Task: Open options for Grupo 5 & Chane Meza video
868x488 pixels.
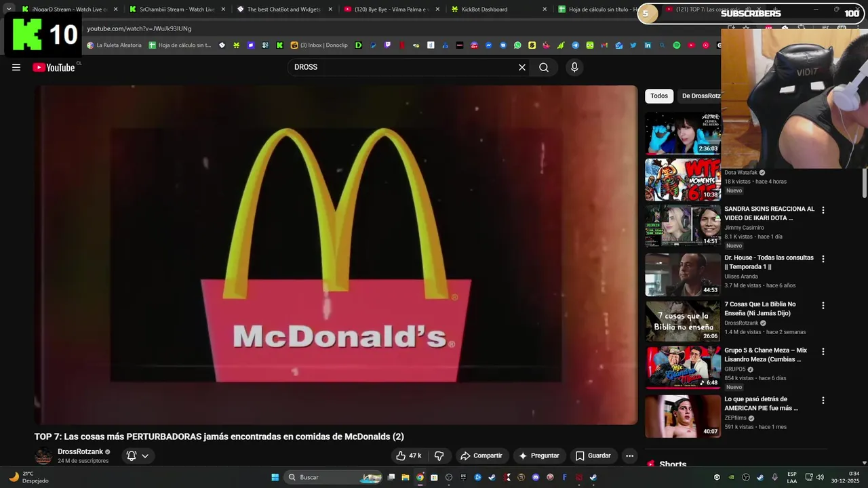Action: 823,352
